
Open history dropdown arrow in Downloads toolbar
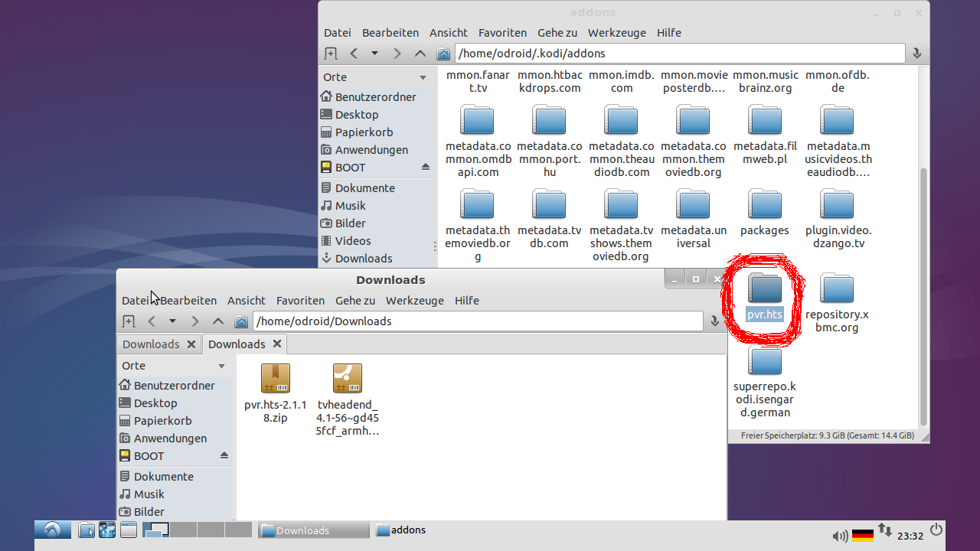(172, 321)
